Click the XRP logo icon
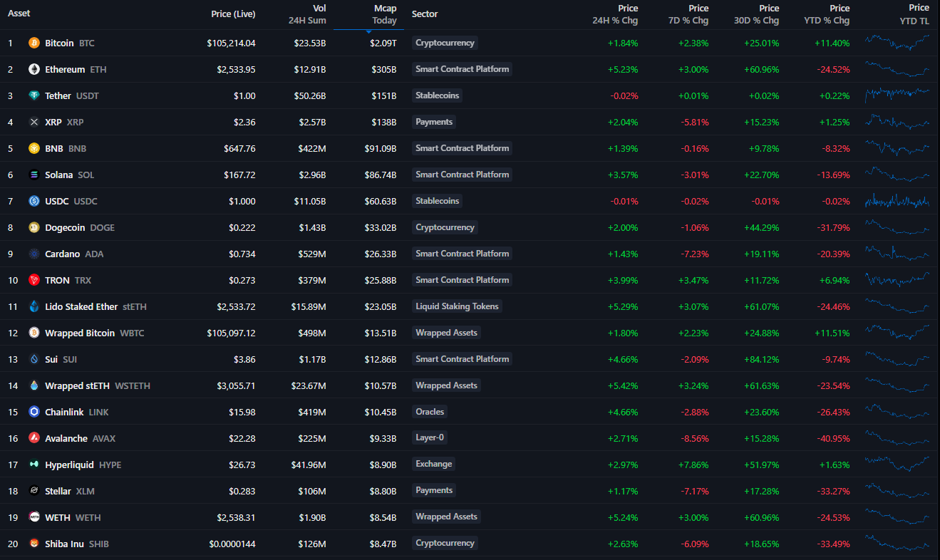The width and height of the screenshot is (940, 560). click(33, 122)
